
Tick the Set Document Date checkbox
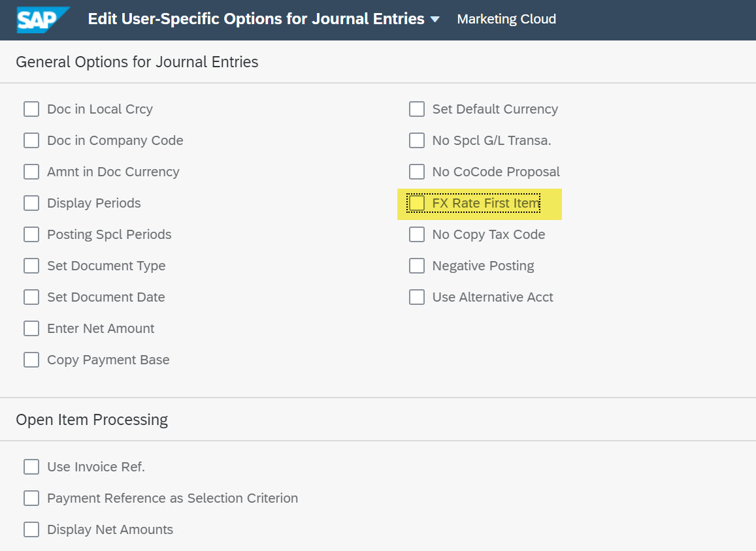coord(31,296)
